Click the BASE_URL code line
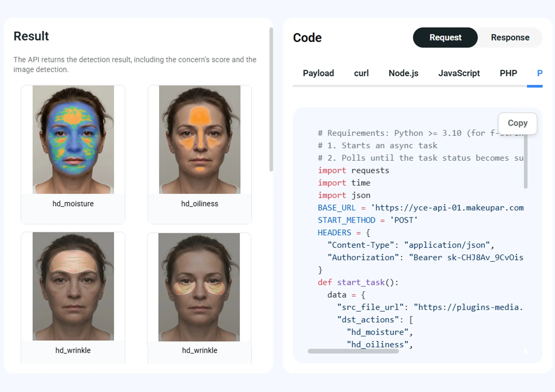This screenshot has width=555, height=392. tap(421, 208)
